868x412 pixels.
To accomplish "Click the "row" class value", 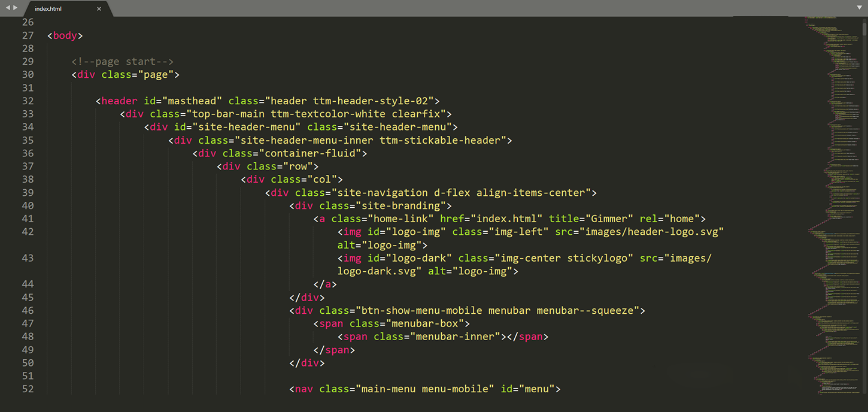I will 298,166.
